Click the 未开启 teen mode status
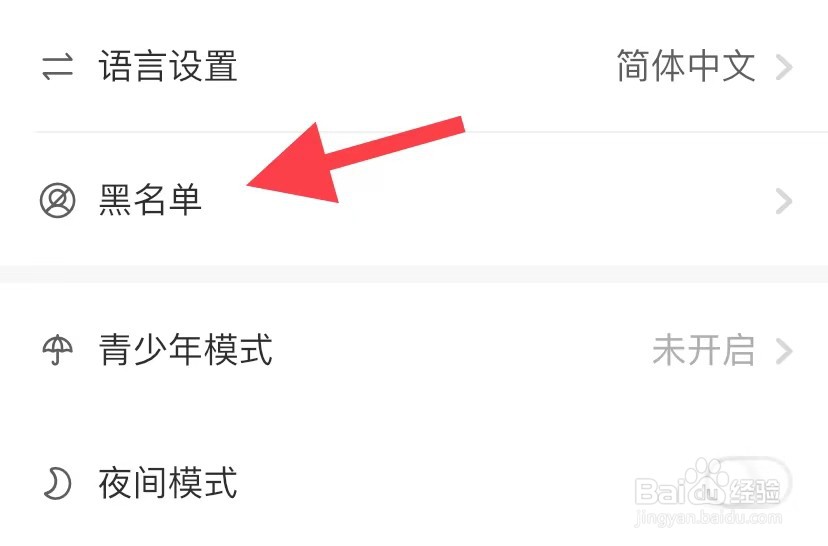This screenshot has height=546, width=828. point(703,350)
